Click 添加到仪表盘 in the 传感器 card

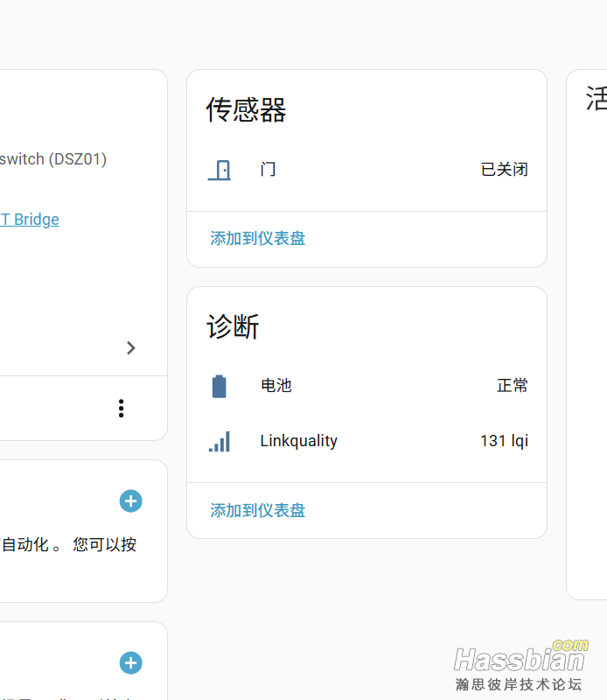[258, 239]
